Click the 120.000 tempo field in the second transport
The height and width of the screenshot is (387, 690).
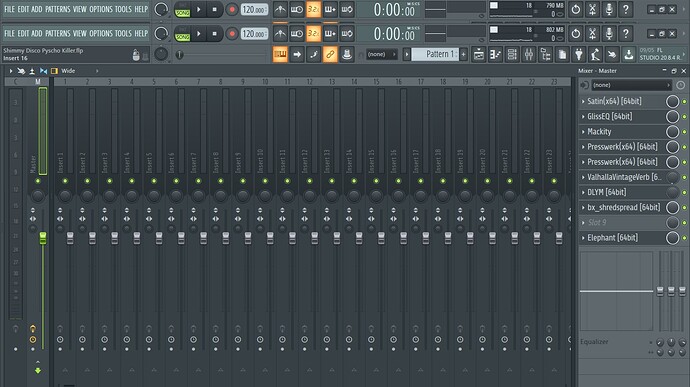point(255,34)
